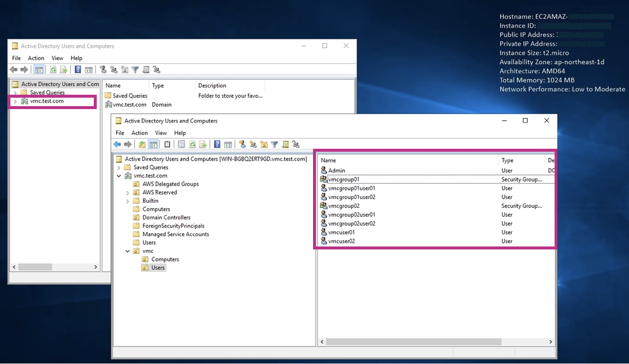Select the Admin user row
The height and width of the screenshot is (364, 629).
tap(437, 170)
